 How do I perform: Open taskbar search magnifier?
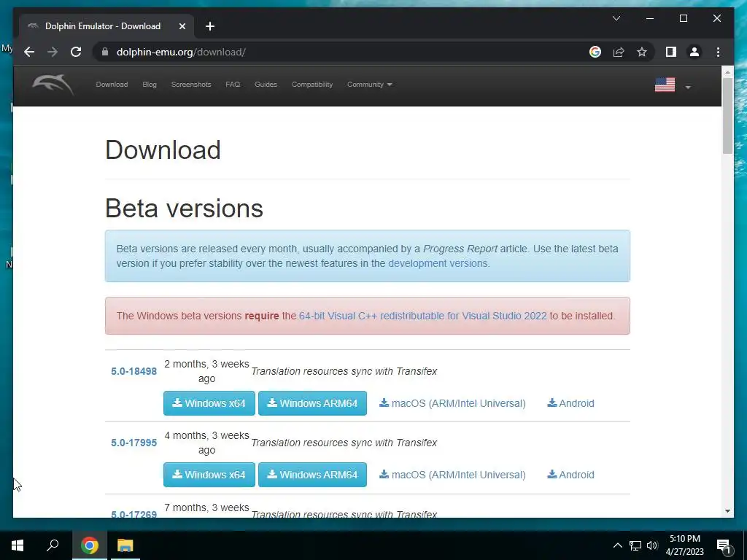tap(53, 545)
